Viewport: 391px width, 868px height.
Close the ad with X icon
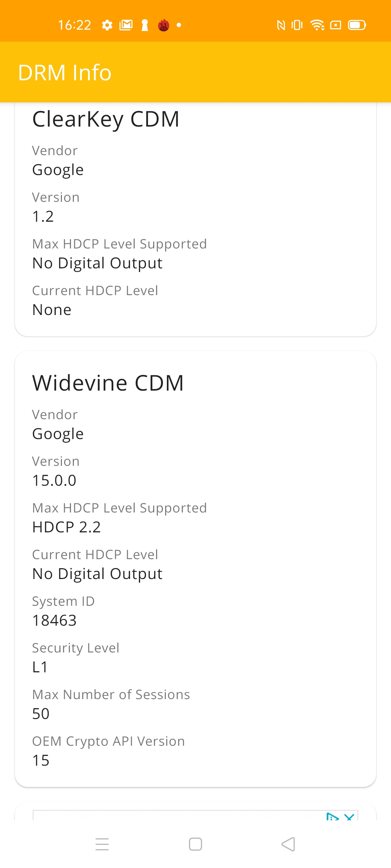tap(349, 817)
